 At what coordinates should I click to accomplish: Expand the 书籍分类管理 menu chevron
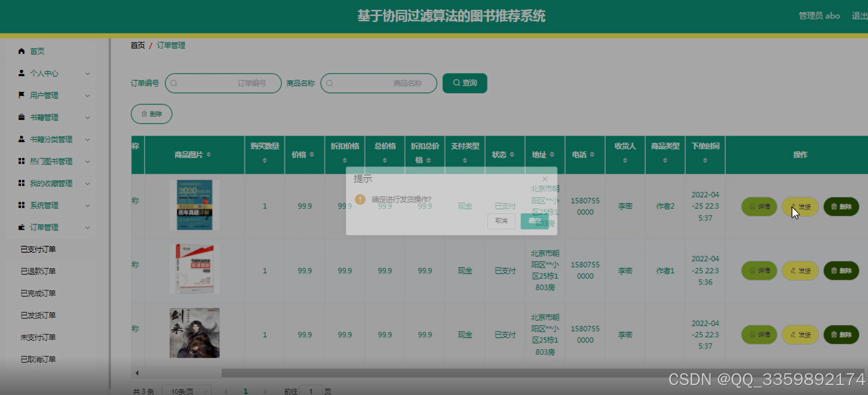tap(87, 139)
